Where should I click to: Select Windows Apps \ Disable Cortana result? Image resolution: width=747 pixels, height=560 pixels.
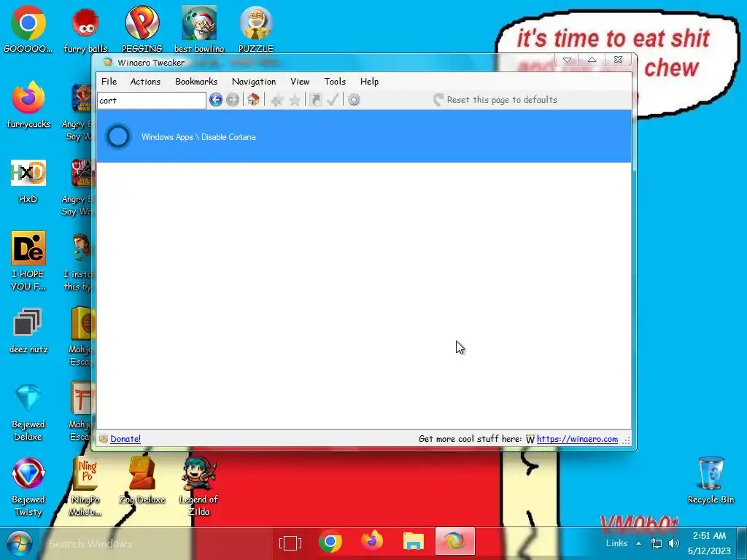pyautogui.click(x=364, y=136)
